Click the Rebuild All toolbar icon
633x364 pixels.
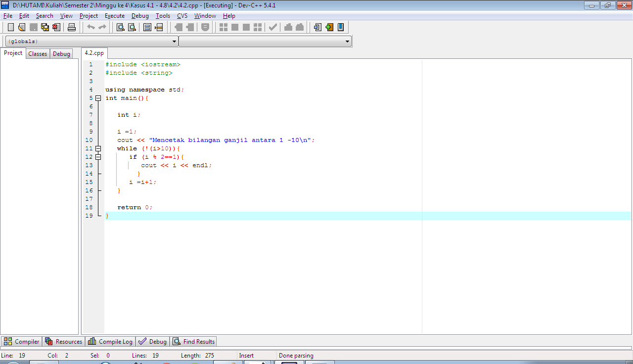coord(258,27)
